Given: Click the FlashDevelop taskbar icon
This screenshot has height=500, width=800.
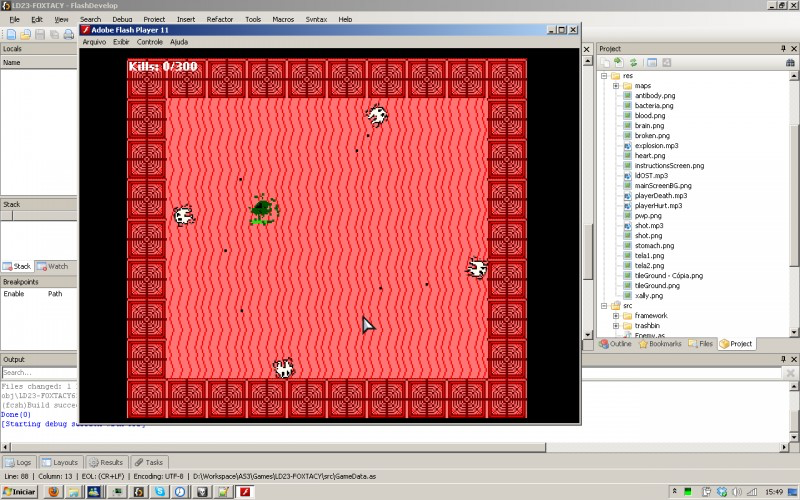Looking at the screenshot, I should (x=139, y=492).
